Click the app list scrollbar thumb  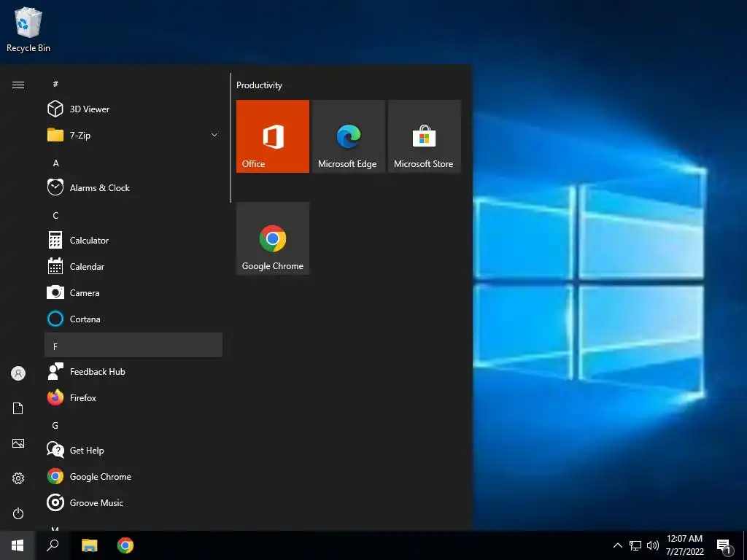(231, 138)
